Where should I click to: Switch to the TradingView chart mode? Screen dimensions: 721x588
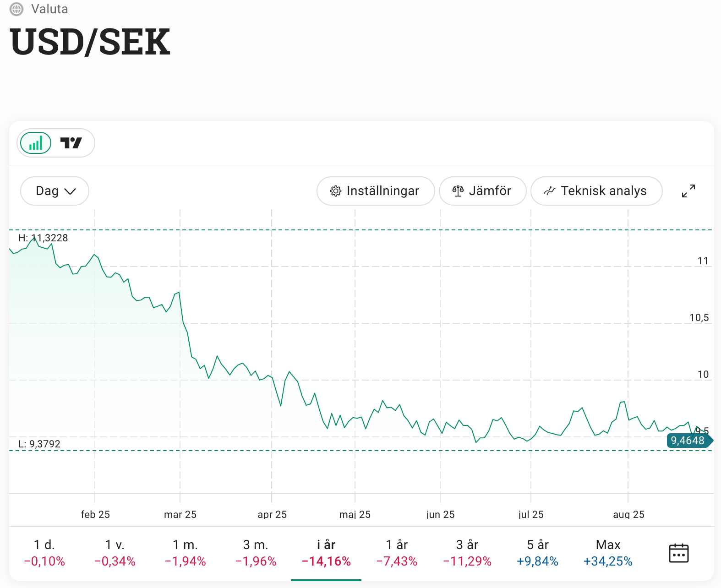[71, 143]
